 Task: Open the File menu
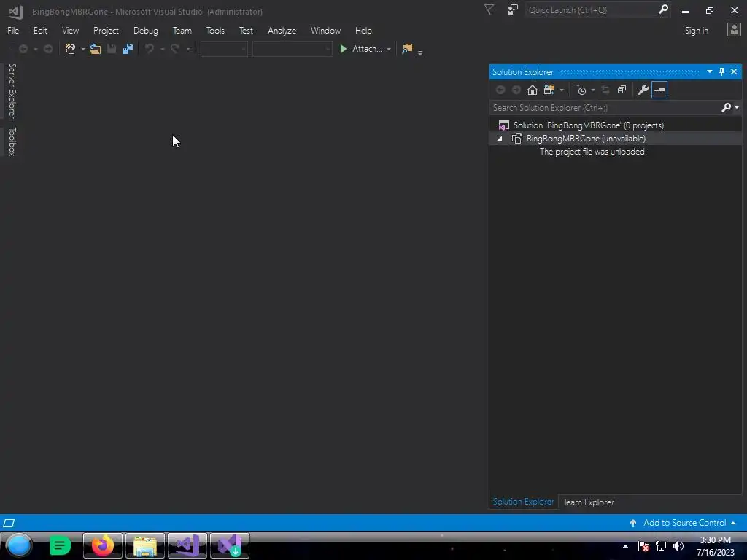point(13,31)
